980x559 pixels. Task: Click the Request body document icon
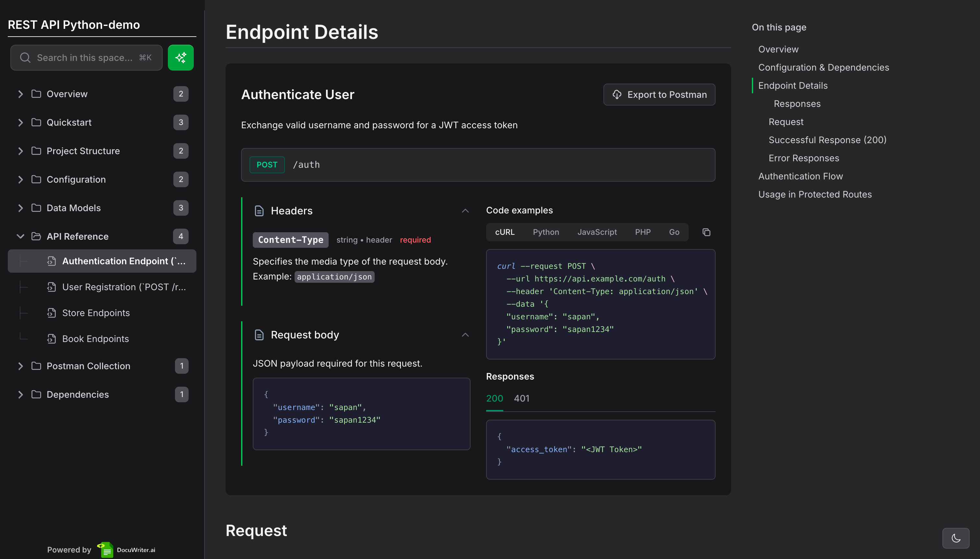pos(259,335)
